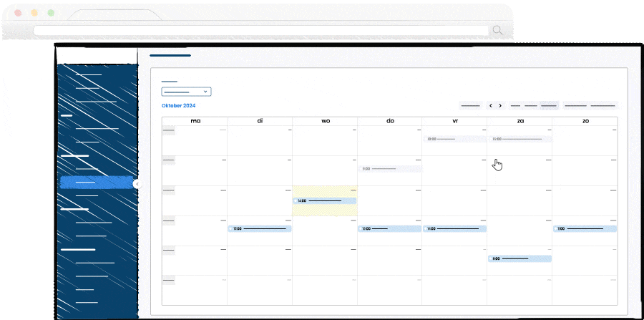Select the highlighted view button in the view switcher
Image resolution: width=644 pixels, height=320 pixels.
point(549,105)
